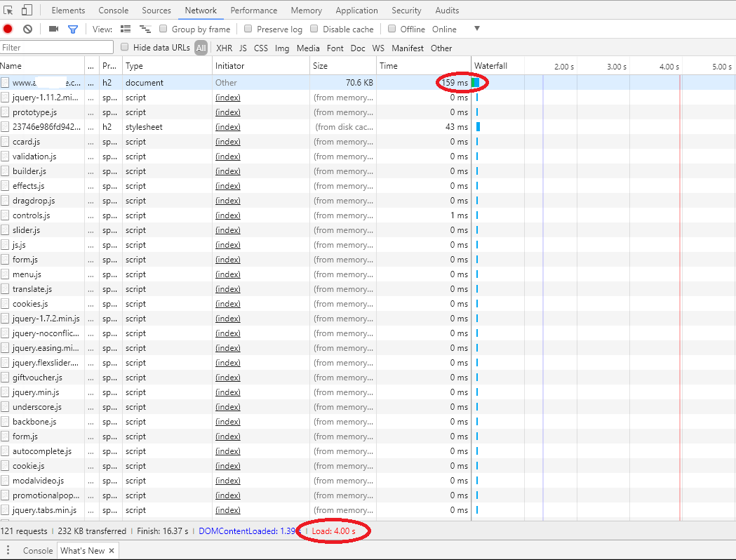
Task: Sort by the Type column header
Action: coord(167,66)
